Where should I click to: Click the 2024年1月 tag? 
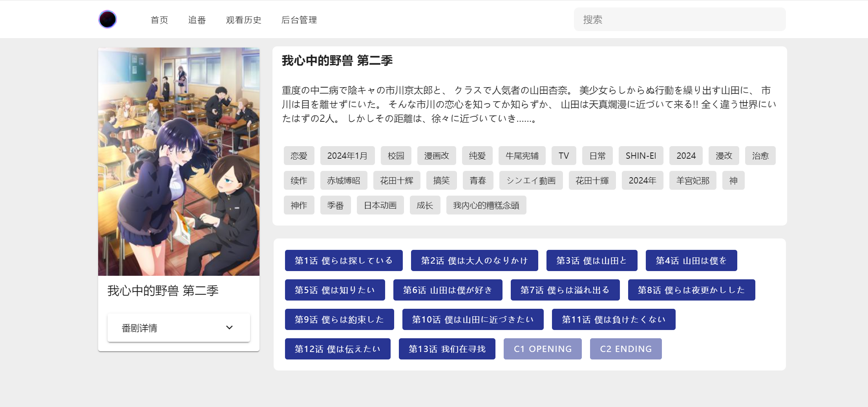[347, 156]
